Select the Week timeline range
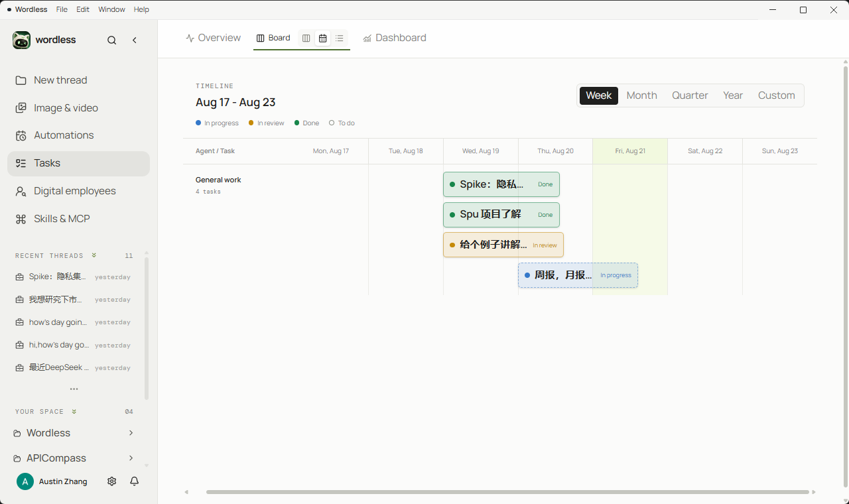This screenshot has height=504, width=849. (599, 95)
